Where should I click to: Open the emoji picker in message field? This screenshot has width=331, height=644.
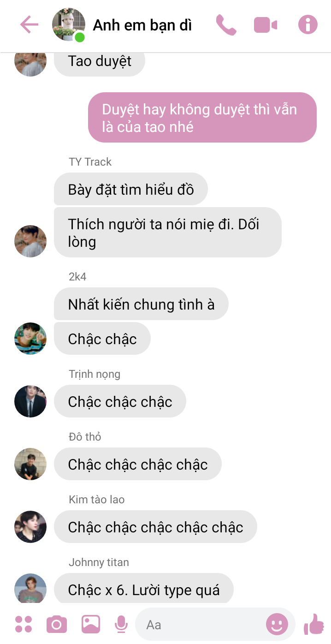[x=277, y=625]
